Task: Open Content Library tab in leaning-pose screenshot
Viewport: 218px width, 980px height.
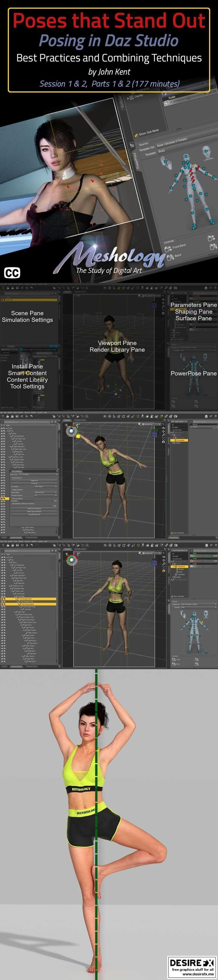Action: tap(31, 538)
